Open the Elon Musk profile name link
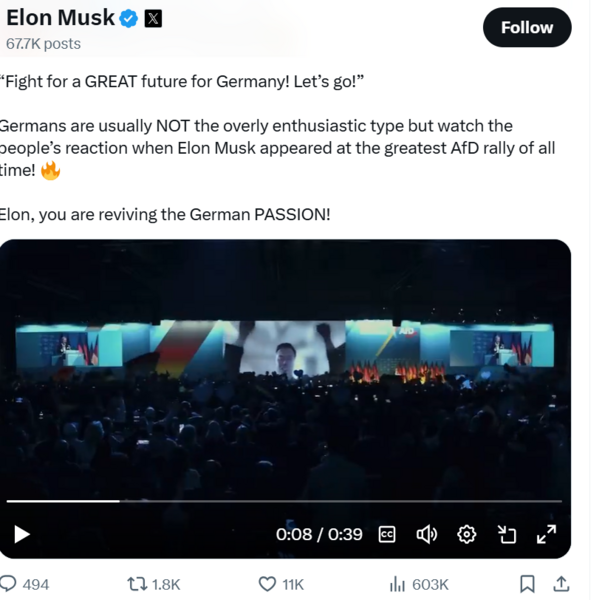Image resolution: width=602 pixels, height=600 pixels. point(60,18)
